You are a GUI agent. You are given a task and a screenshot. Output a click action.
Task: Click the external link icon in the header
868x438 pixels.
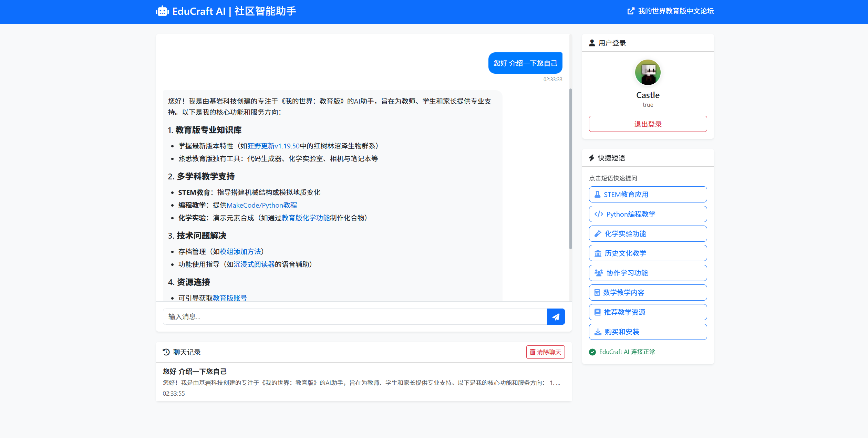pos(631,11)
